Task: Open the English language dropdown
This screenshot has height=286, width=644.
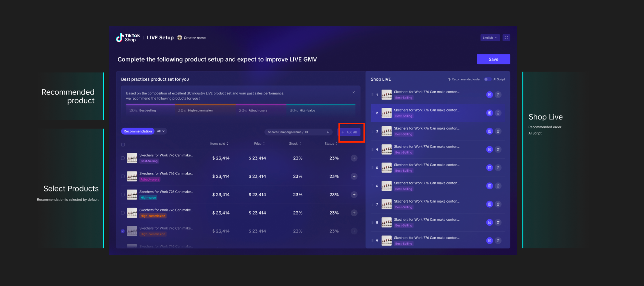Action: (x=490, y=38)
